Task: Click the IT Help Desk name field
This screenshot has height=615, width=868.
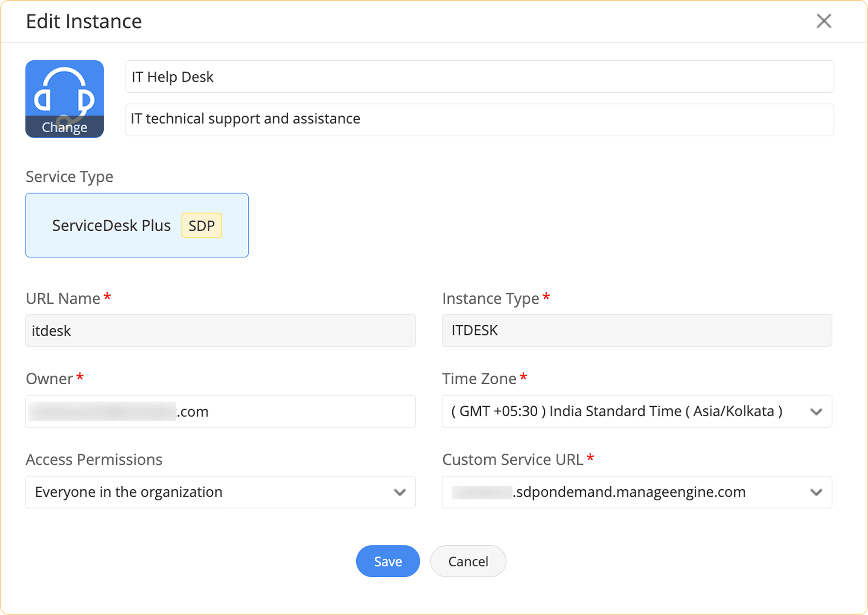Action: pyautogui.click(x=479, y=77)
